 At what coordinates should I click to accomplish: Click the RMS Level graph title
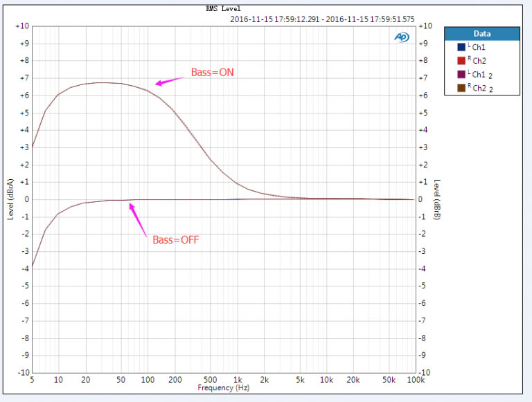click(x=224, y=9)
